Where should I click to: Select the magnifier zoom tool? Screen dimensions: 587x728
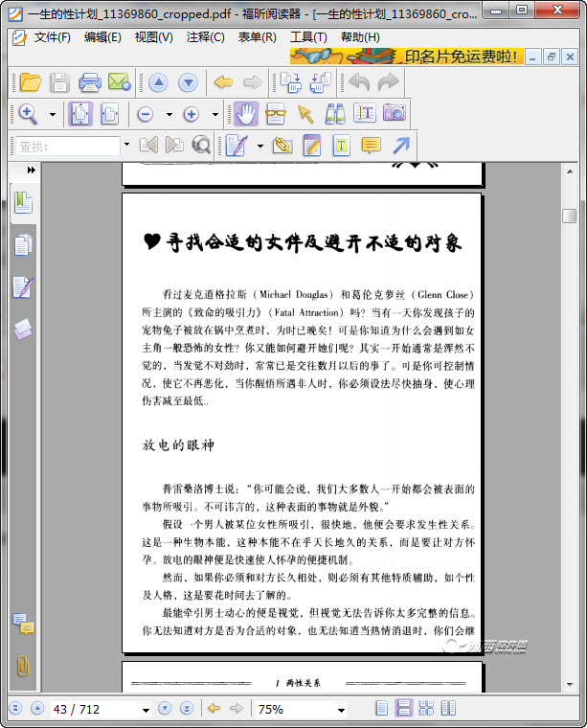(28, 114)
